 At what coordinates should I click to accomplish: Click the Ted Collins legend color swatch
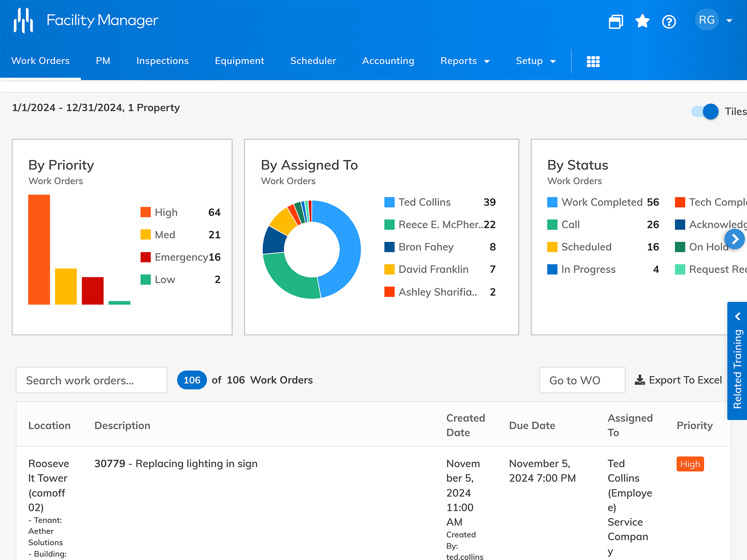click(389, 202)
